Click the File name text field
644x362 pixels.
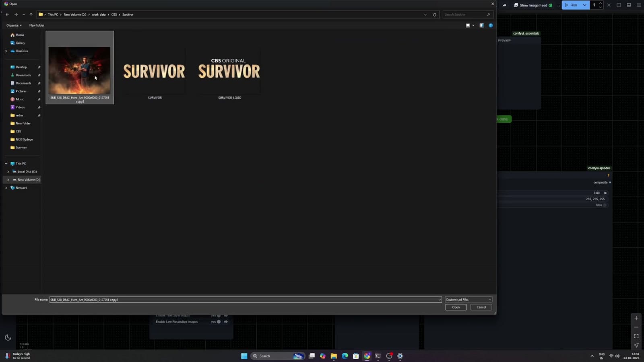coord(244,300)
